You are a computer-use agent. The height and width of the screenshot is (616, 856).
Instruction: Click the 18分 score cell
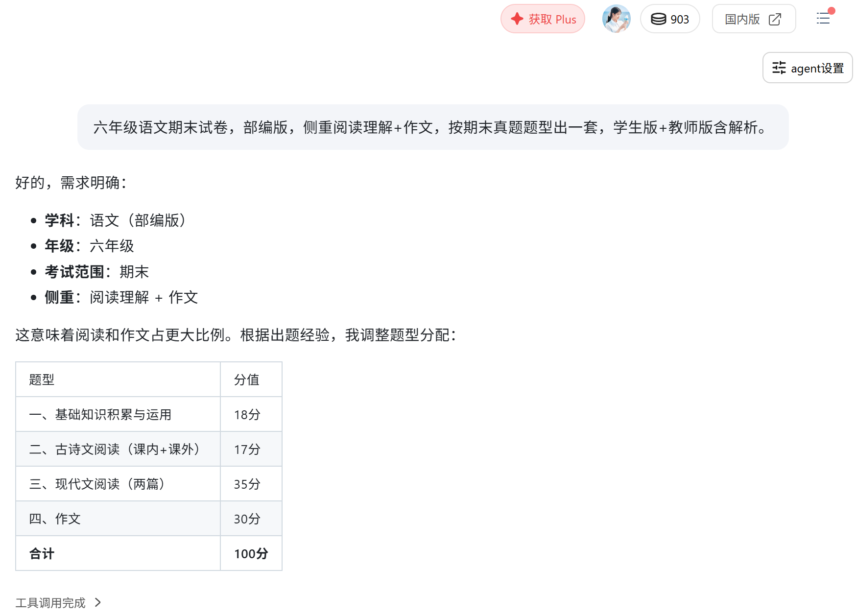tap(251, 414)
